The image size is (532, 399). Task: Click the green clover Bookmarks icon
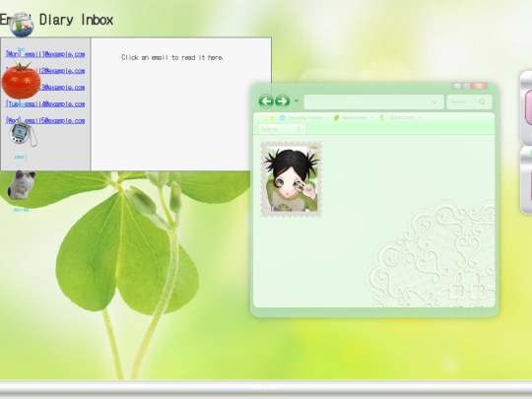[x=336, y=118]
